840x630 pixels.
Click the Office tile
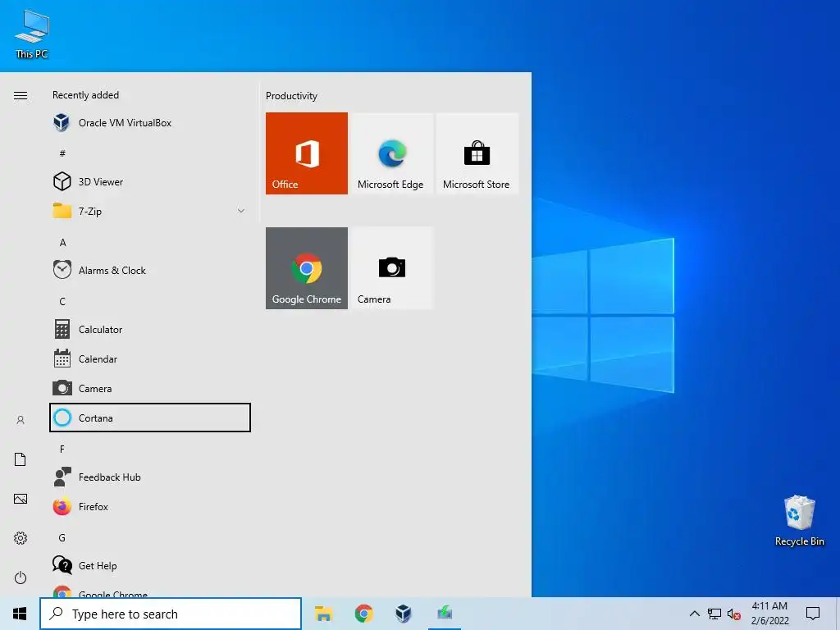click(307, 153)
